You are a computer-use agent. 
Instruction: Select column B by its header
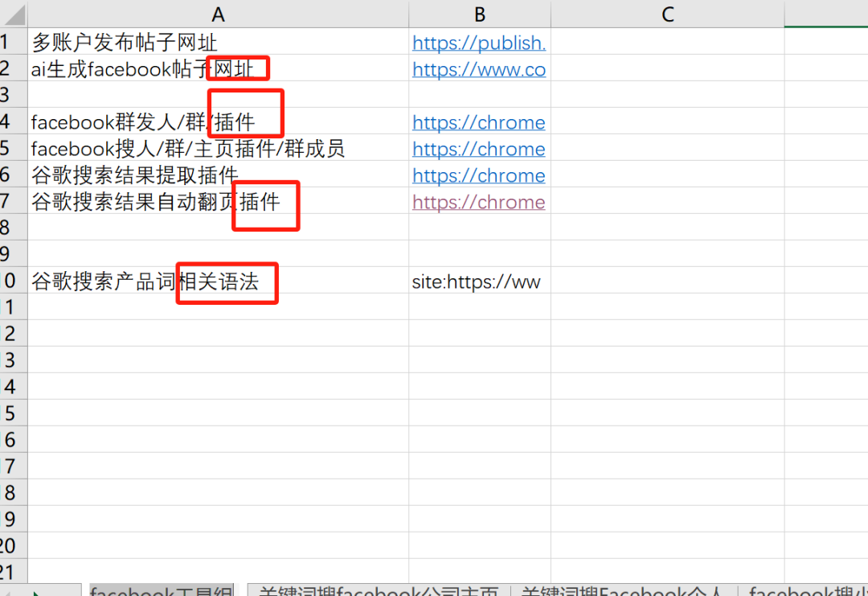(480, 14)
